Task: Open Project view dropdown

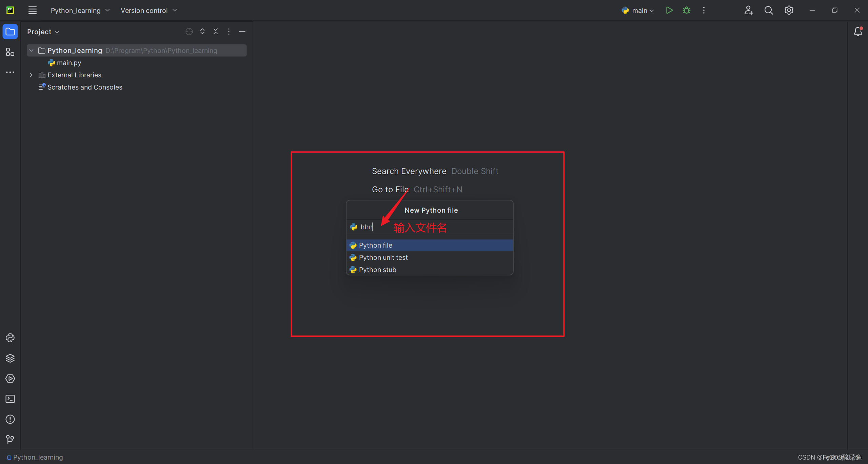Action: (x=43, y=32)
